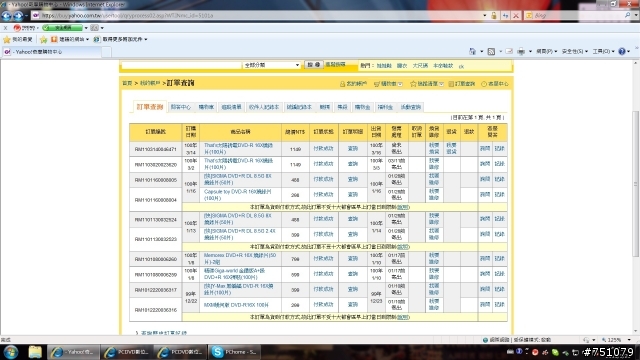Click the page vertical scrollbar thumb
Viewport: 640px width, 360px height.
[x=636, y=184]
